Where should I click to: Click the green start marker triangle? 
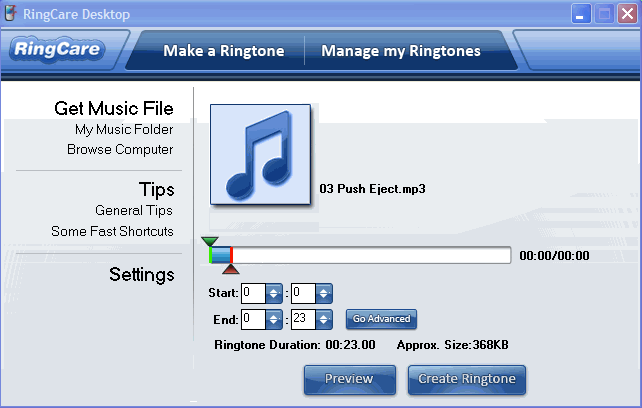tap(209, 242)
